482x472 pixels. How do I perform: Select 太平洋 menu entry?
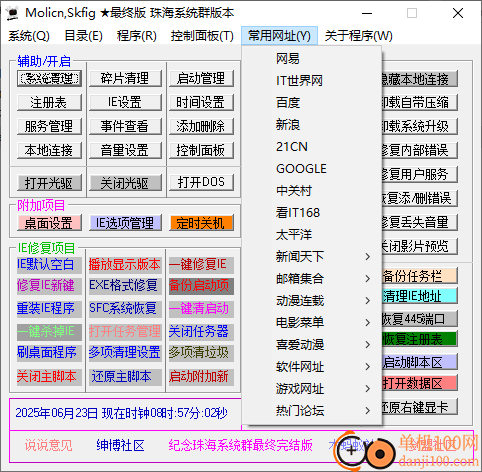tap(312, 235)
